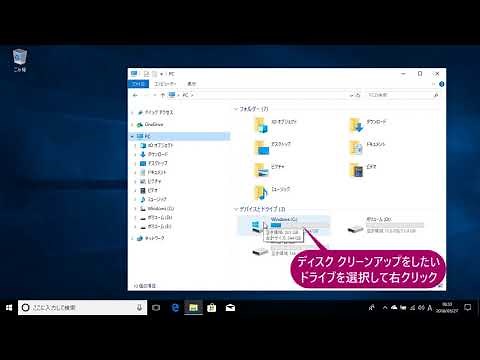The height and width of the screenshot is (360, 480).
Task: Collapse the フォルダー (7) group header
Action: (x=236, y=109)
